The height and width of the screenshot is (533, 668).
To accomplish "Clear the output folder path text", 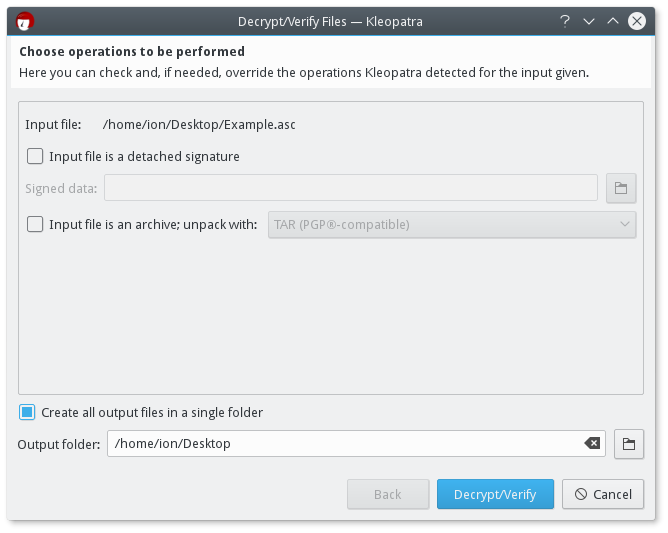I will coord(592,443).
